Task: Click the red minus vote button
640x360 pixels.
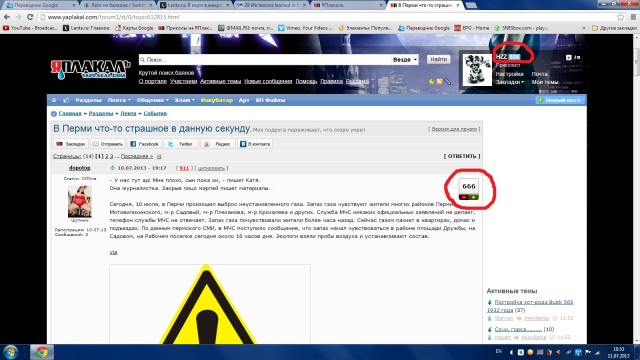Action: (x=464, y=198)
